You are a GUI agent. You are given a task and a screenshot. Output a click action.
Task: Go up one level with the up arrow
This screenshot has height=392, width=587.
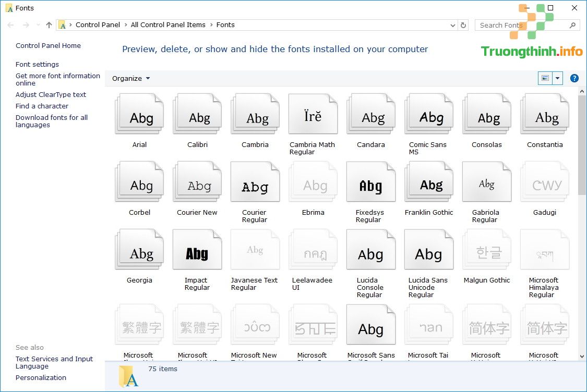[x=49, y=25]
